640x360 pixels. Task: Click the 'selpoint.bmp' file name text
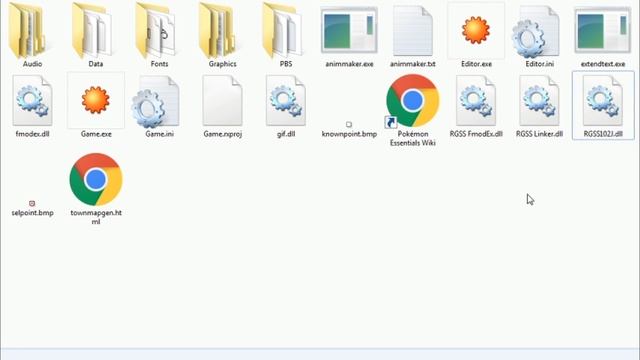pyautogui.click(x=32, y=213)
